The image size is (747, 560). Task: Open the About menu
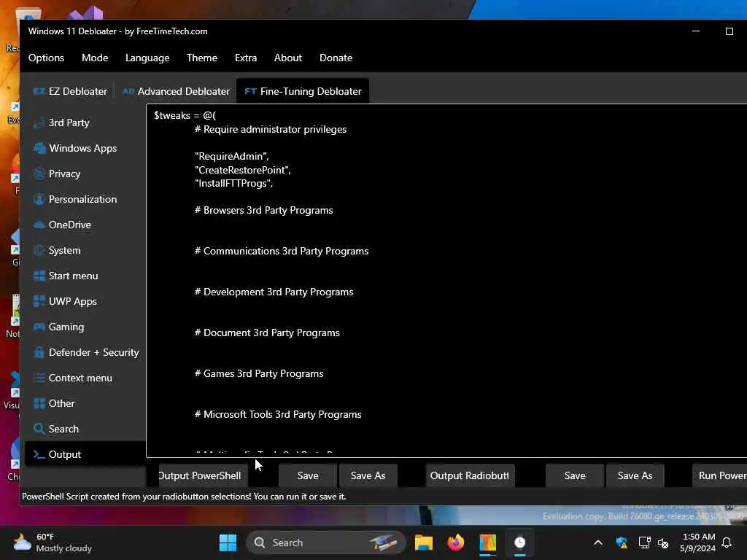pyautogui.click(x=287, y=58)
